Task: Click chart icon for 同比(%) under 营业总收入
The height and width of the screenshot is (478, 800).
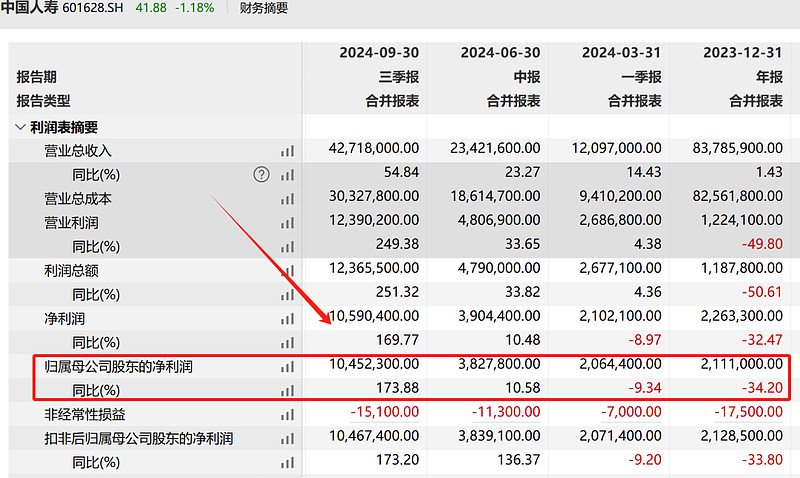Action: click(288, 175)
